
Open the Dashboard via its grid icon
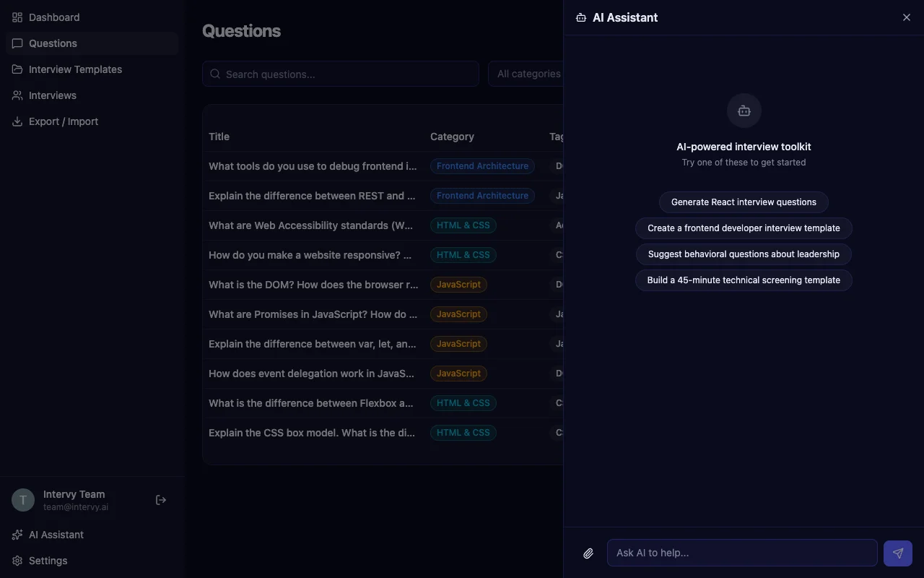point(17,17)
